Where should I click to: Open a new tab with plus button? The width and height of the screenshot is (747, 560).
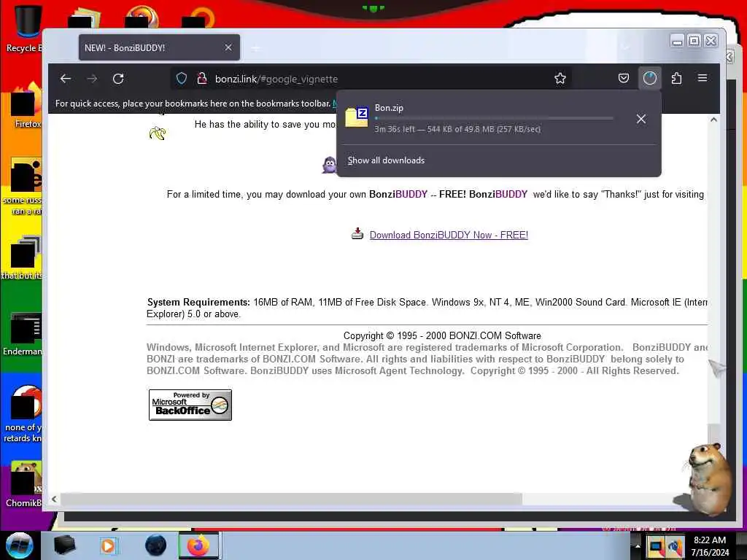(256, 48)
